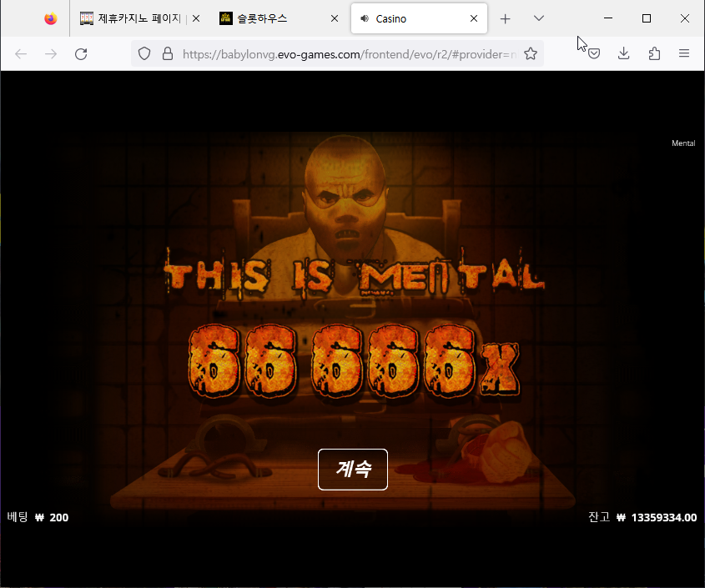Expand the list all tabs dropdown
This screenshot has width=705, height=588.
pos(539,18)
